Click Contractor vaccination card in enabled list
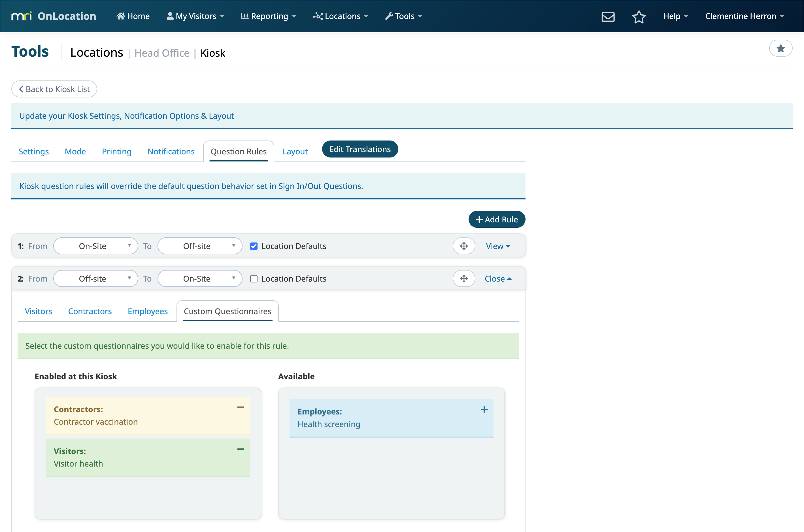This screenshot has height=532, width=804. coord(148,415)
